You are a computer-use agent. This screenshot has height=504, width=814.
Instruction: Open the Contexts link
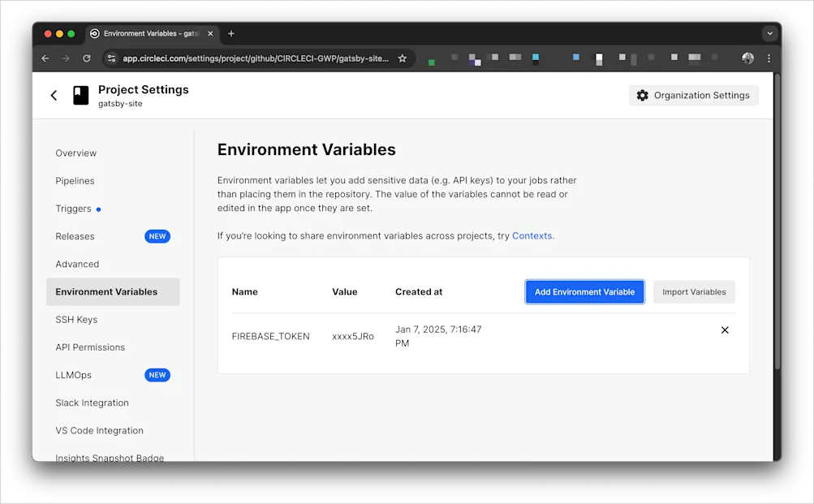click(532, 235)
